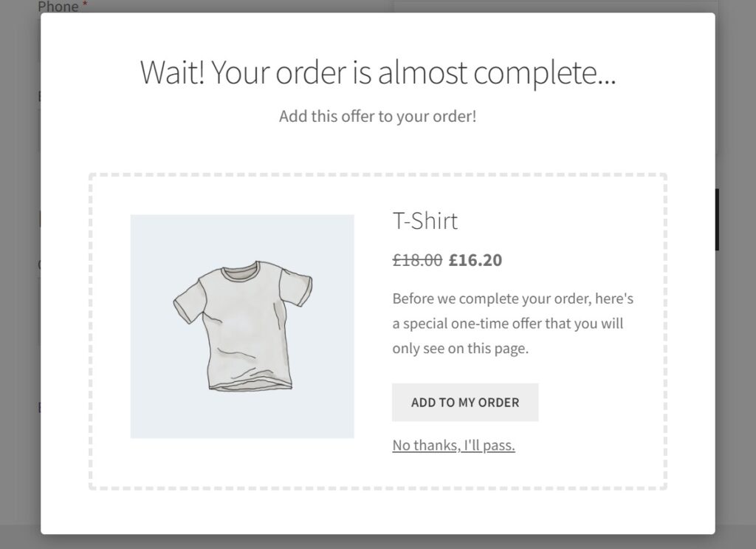
Task: Click the heading Wait! Your order is almost complete
Action: pyautogui.click(x=377, y=72)
